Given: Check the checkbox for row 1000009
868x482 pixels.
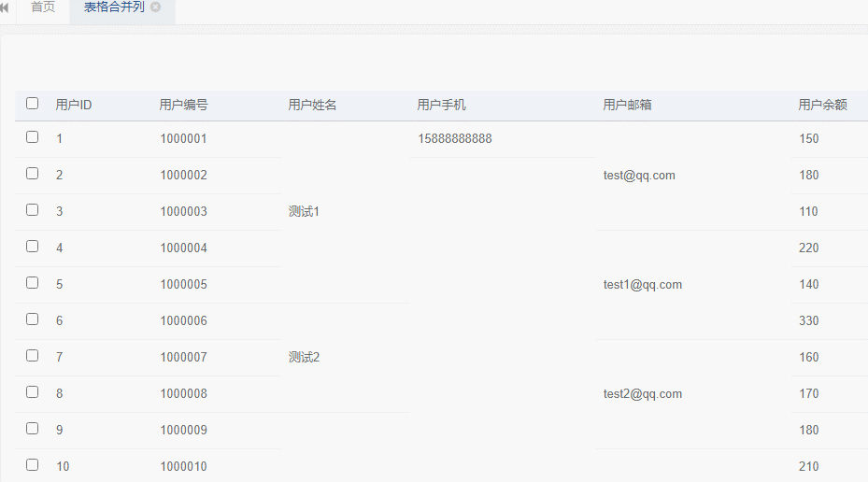Looking at the screenshot, I should coord(32,429).
